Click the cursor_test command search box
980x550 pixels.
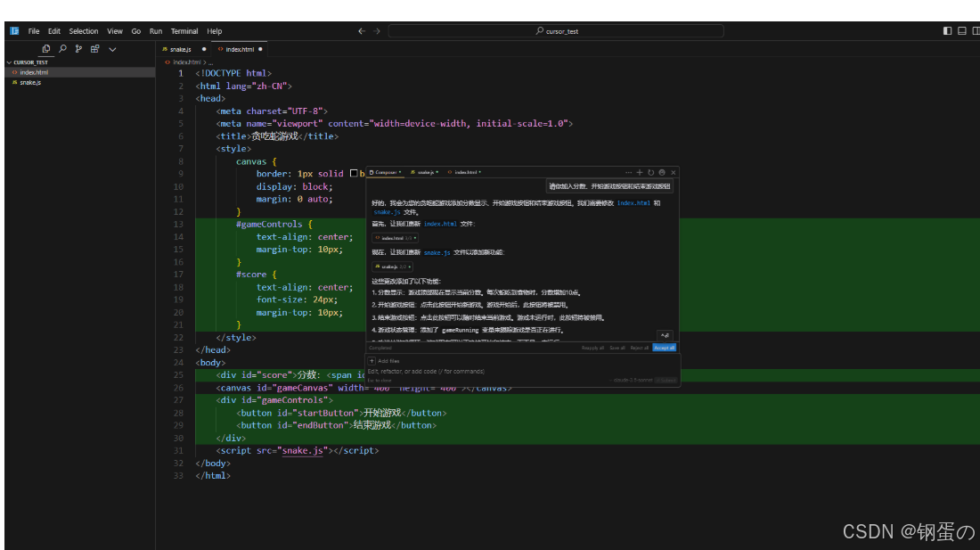coord(556,30)
